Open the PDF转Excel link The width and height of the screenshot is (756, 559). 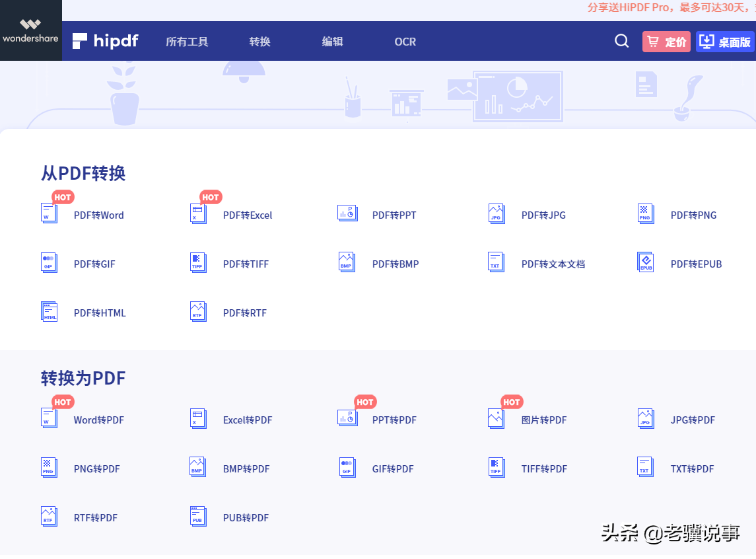248,215
